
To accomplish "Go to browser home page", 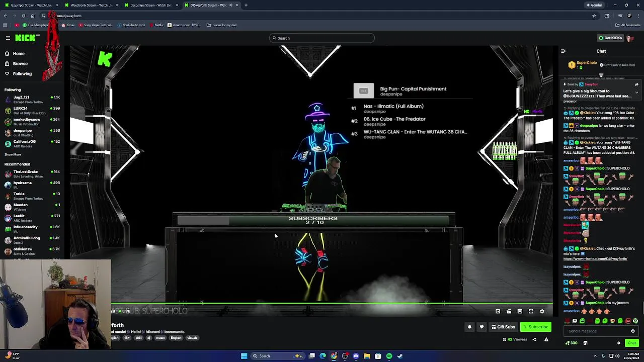I will pos(33,16).
